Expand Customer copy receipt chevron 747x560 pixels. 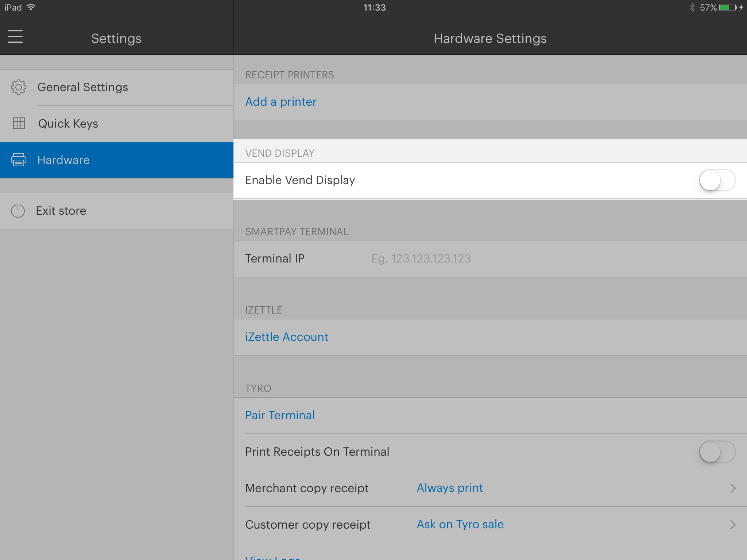point(733,525)
